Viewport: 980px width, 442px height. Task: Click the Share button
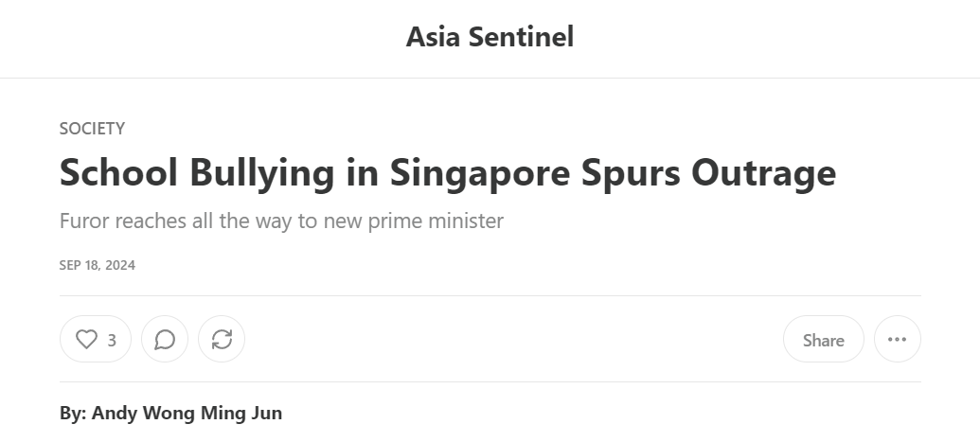[823, 340]
